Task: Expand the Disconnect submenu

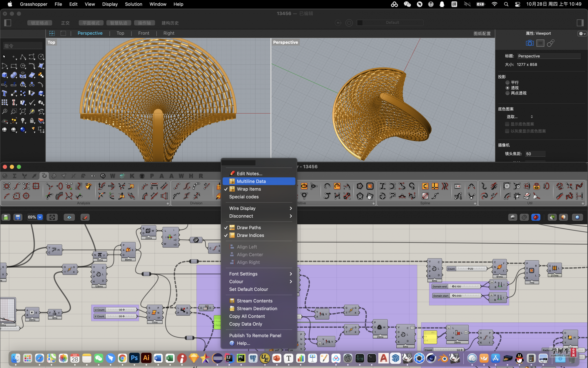Action: click(x=259, y=216)
